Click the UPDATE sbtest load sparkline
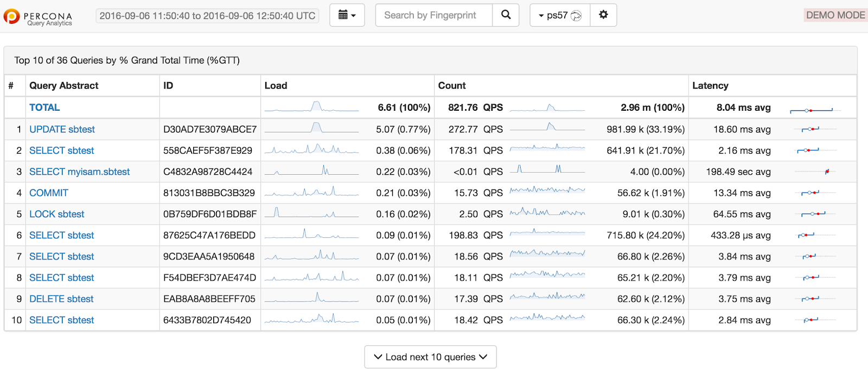868x374 pixels. tap(312, 128)
